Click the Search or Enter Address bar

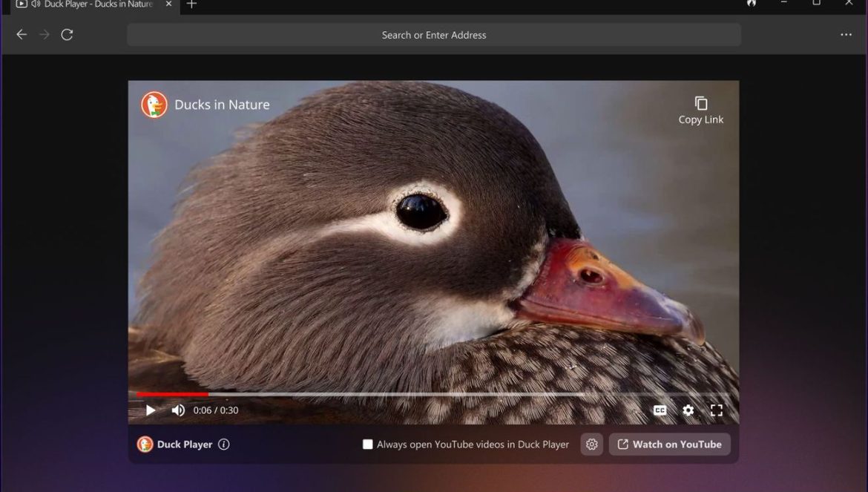[434, 35]
